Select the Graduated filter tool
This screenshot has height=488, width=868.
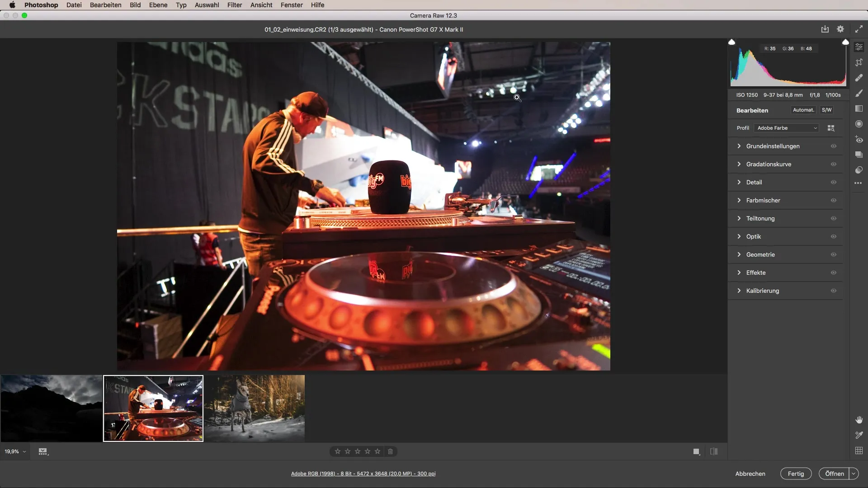[859, 108]
